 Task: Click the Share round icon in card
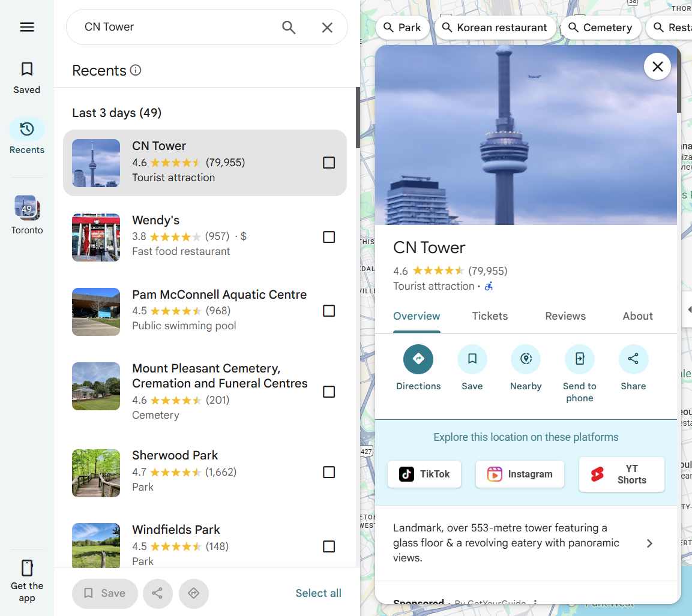[x=633, y=359]
